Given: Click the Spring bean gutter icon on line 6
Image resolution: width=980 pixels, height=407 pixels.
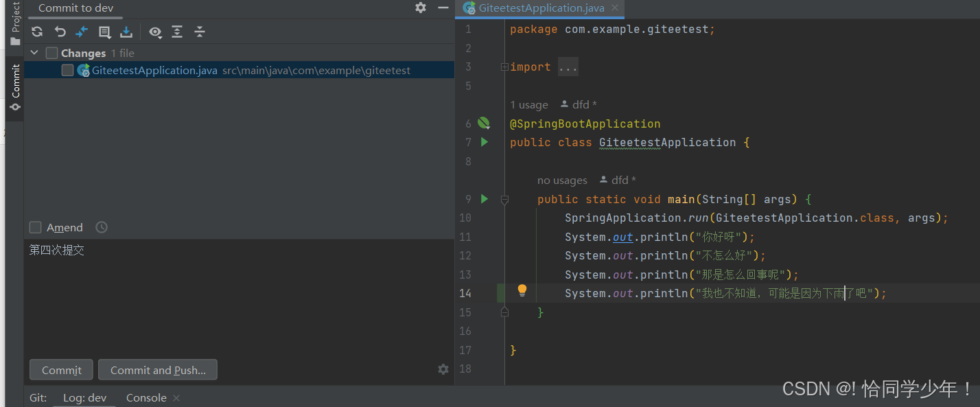Looking at the screenshot, I should click(484, 124).
